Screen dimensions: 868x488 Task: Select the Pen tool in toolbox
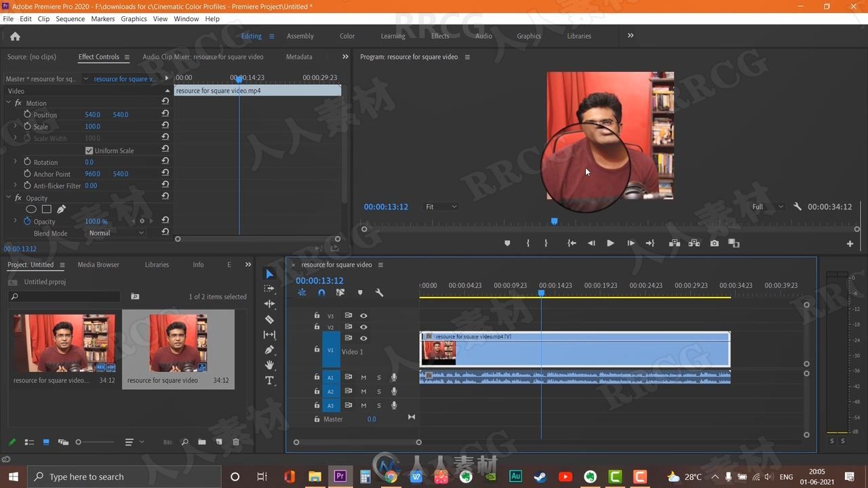pos(269,350)
